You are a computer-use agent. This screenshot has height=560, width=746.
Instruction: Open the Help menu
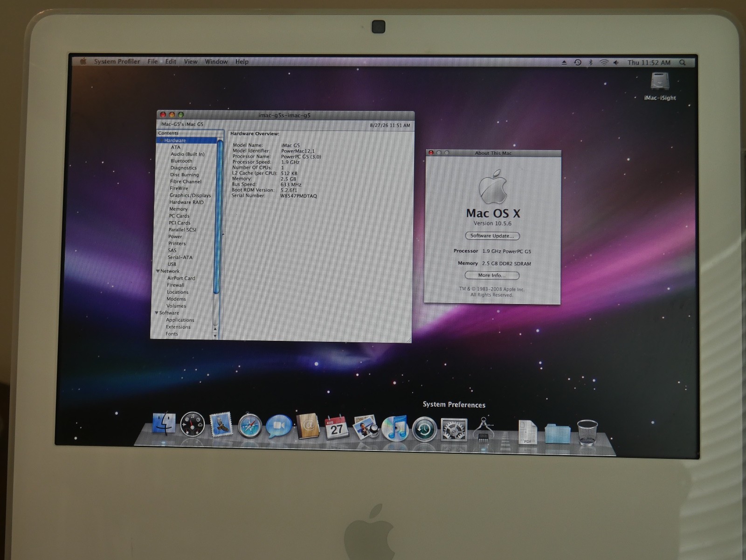point(242,62)
